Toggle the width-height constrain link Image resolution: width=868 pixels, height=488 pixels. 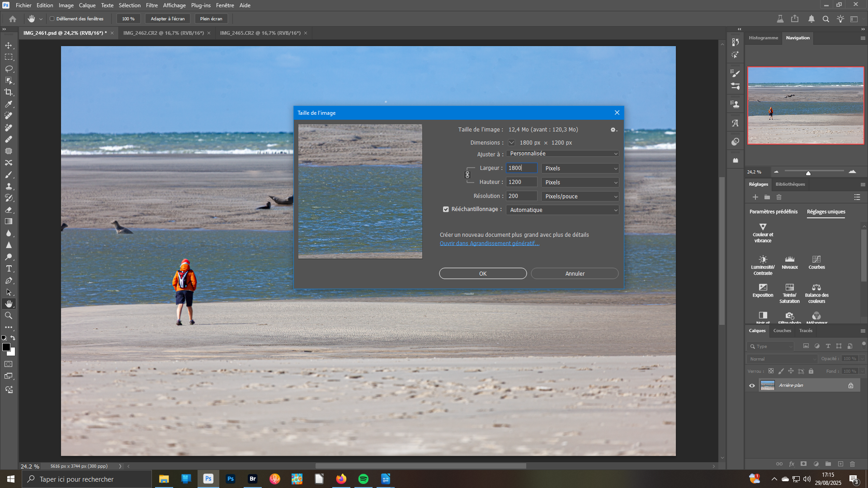point(467,175)
